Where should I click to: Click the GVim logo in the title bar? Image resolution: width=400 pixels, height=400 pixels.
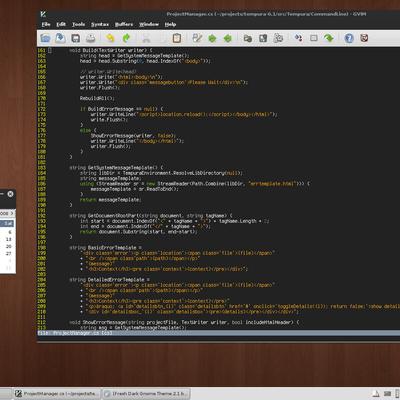[x=43, y=14]
